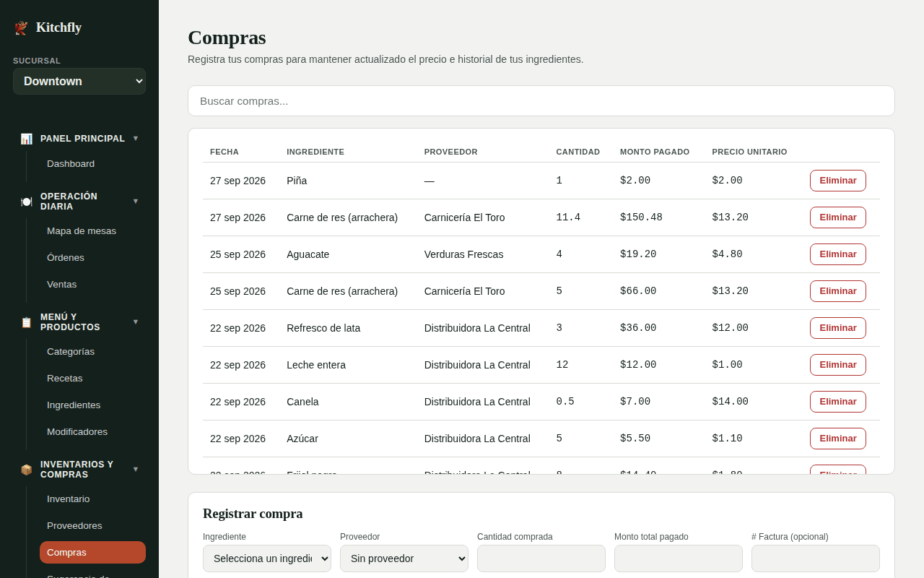
Task: Delete the $66.00 Carne de res purchase
Action: click(837, 291)
